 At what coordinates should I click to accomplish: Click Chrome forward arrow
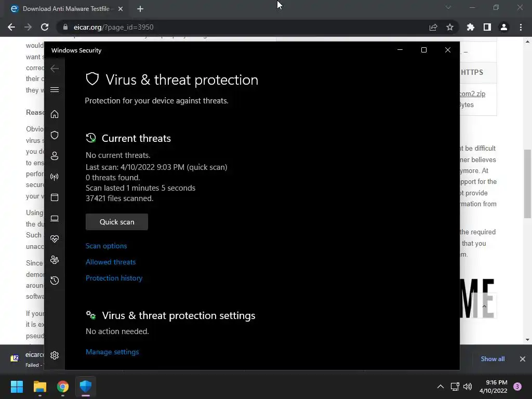(x=28, y=27)
